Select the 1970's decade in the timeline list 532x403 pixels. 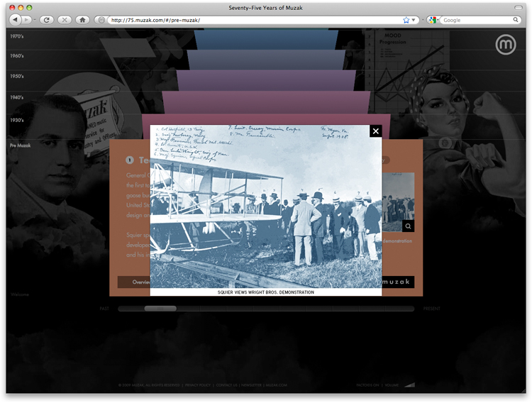[x=16, y=36]
